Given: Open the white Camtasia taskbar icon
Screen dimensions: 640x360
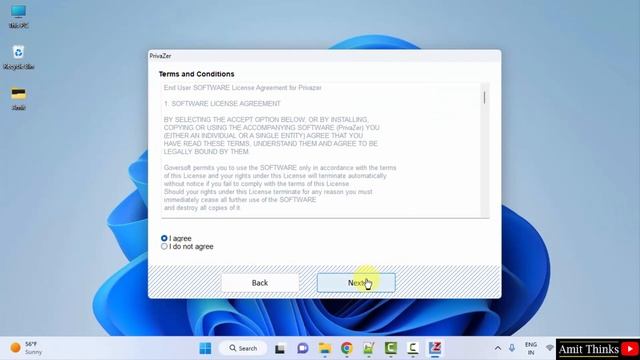Looking at the screenshot, I should 413,348.
